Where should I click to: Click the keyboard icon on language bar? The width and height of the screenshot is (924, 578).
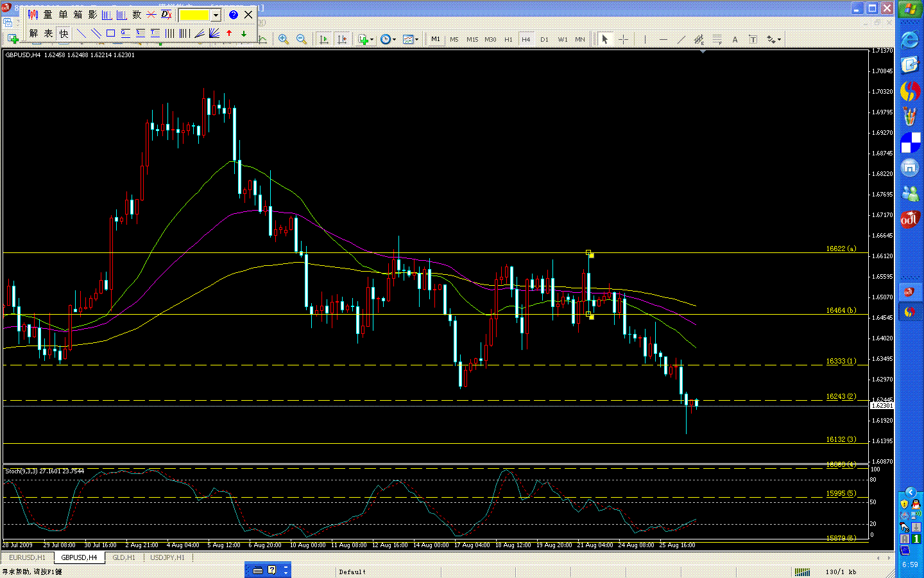point(258,570)
